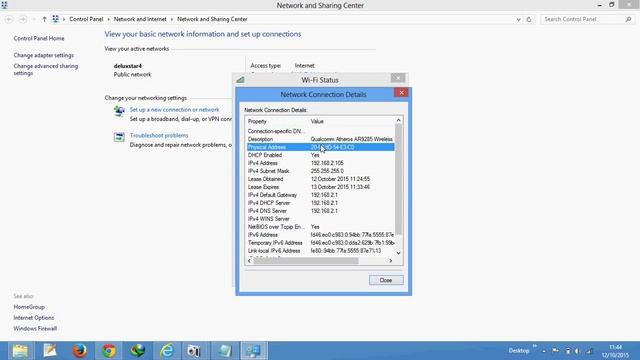Viewport: 640px width, 360px height.
Task: Click Network and Sharing Center breadcrumb
Action: point(212,19)
